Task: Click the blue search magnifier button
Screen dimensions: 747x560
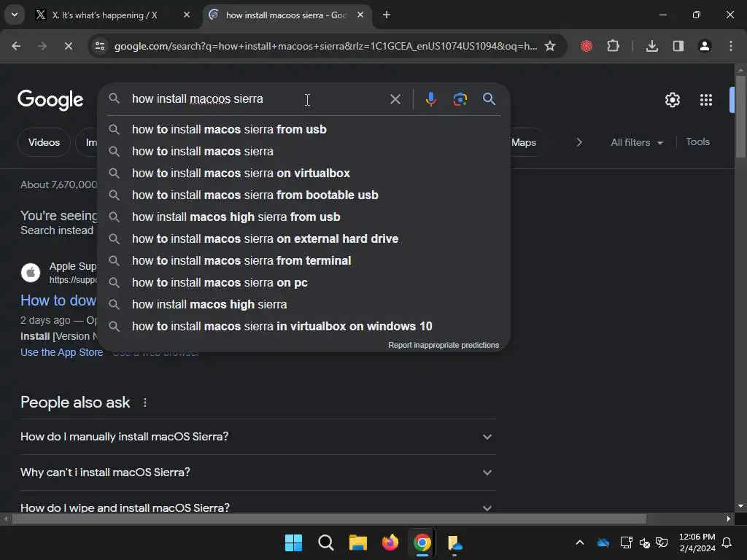Action: click(x=489, y=99)
